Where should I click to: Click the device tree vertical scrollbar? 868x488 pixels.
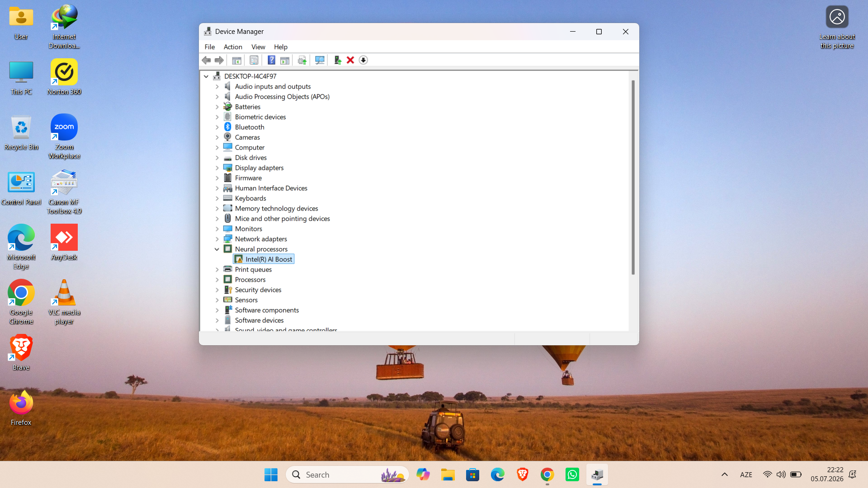(633, 177)
